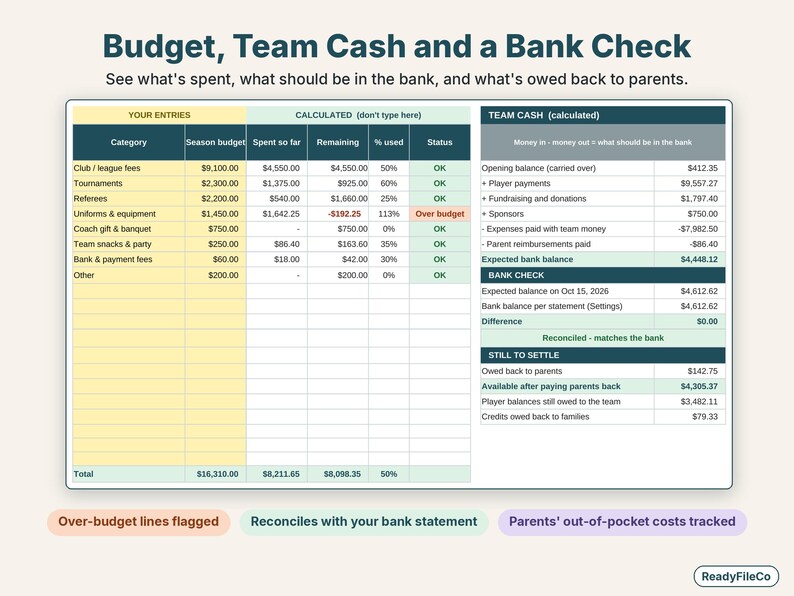Click 'Reconciles with your bank statement' pill
The image size is (794, 596).
[364, 522]
